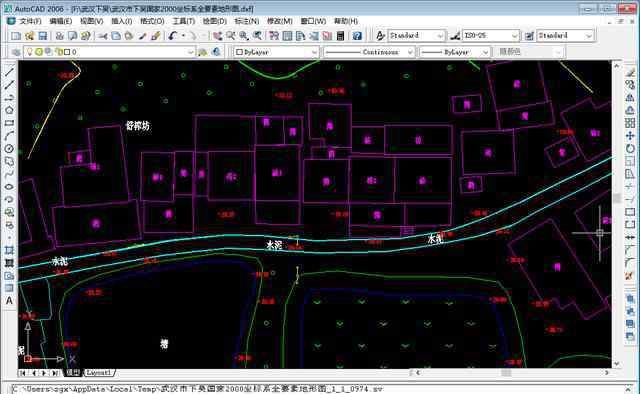Viewport: 640px width, 394px height.
Task: Choose the multiline Text (A) tool
Action: [x=9, y=301]
